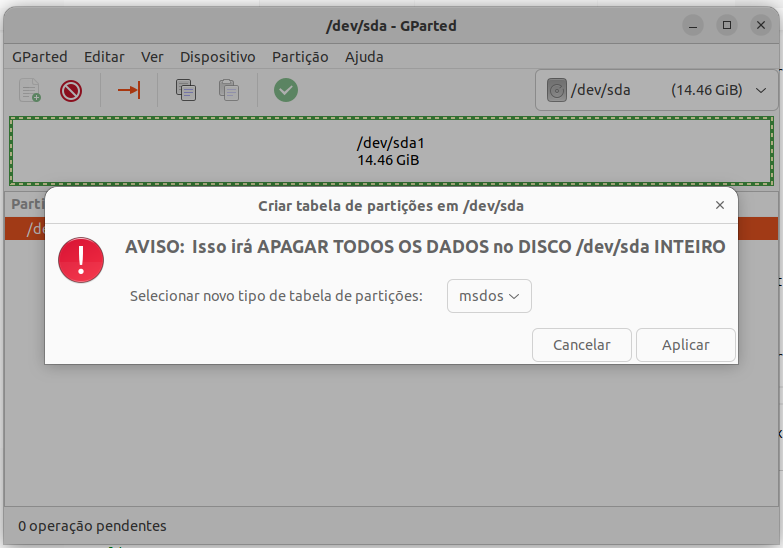This screenshot has width=783, height=548.
Task: Select the /dev/sda1 partition graphic bar
Action: [x=391, y=151]
